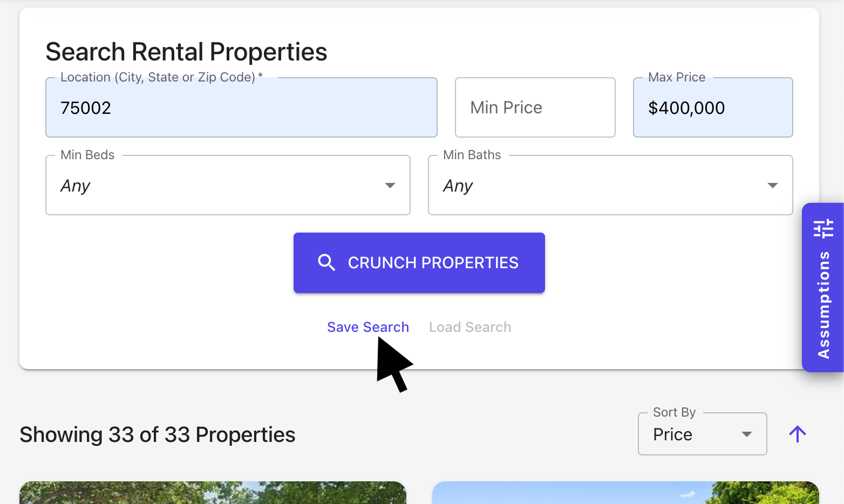Open the left property photo thumbnail
Screen dimensions: 844x504
click(213, 493)
